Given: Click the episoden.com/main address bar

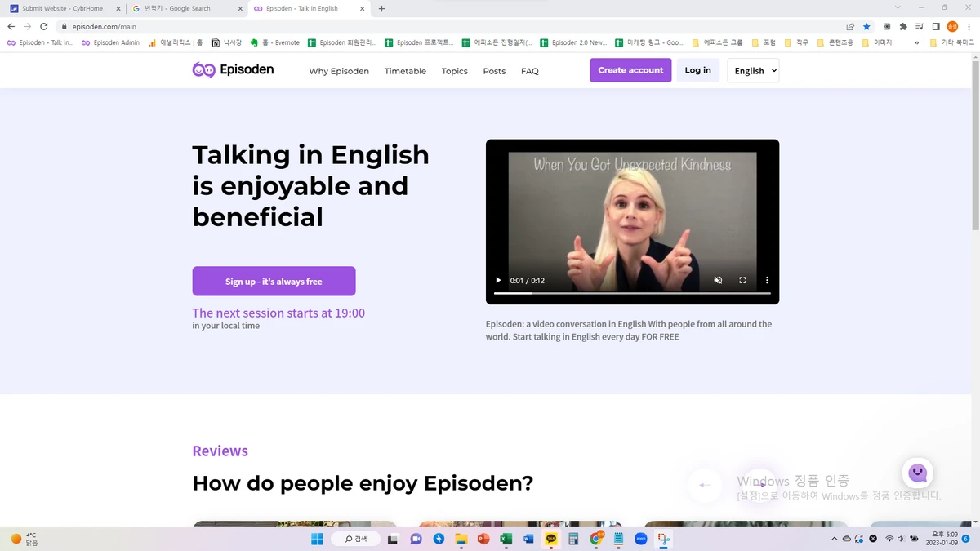Looking at the screenshot, I should point(449,26).
